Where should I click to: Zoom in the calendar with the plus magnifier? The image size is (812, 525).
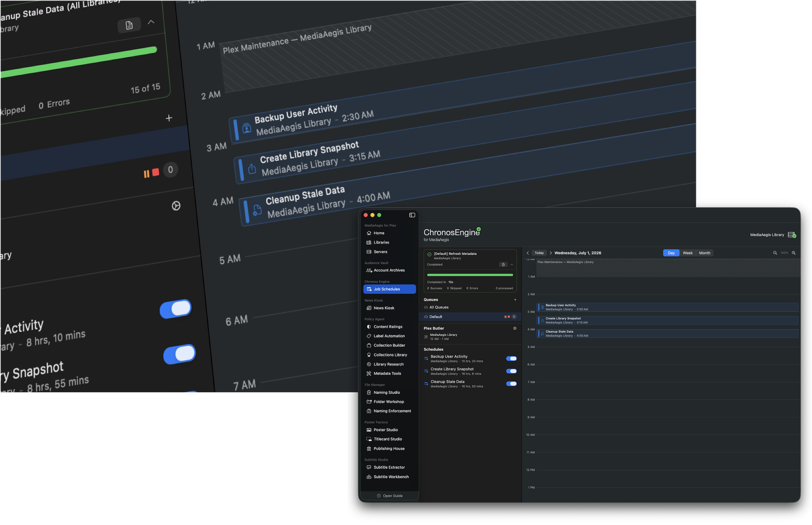pos(793,253)
